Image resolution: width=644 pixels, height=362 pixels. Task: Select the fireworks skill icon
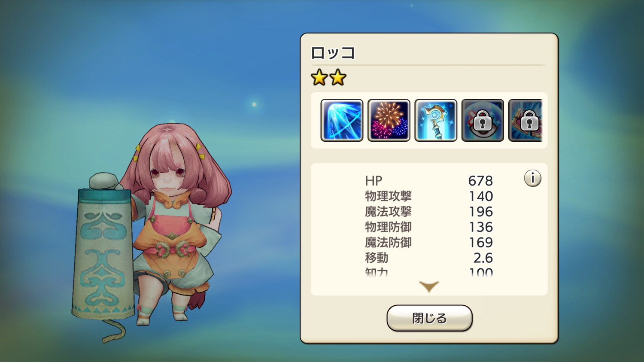tap(389, 120)
